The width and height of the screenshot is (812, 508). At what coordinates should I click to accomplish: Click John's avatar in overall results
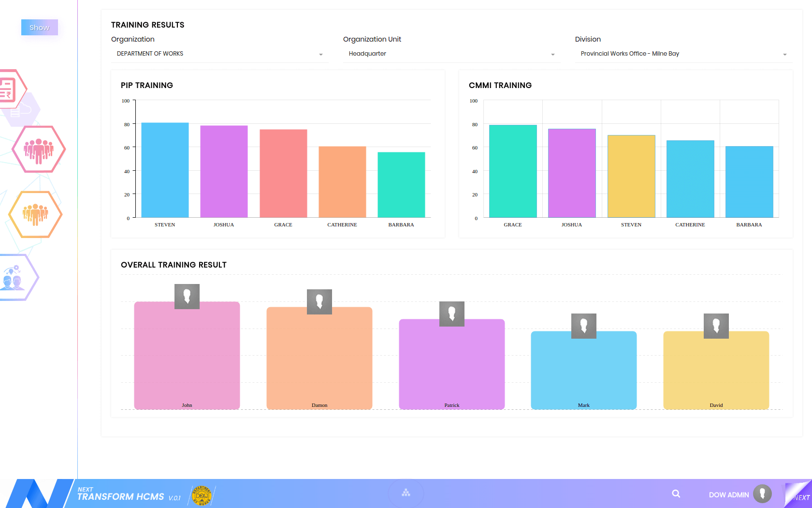click(x=187, y=296)
